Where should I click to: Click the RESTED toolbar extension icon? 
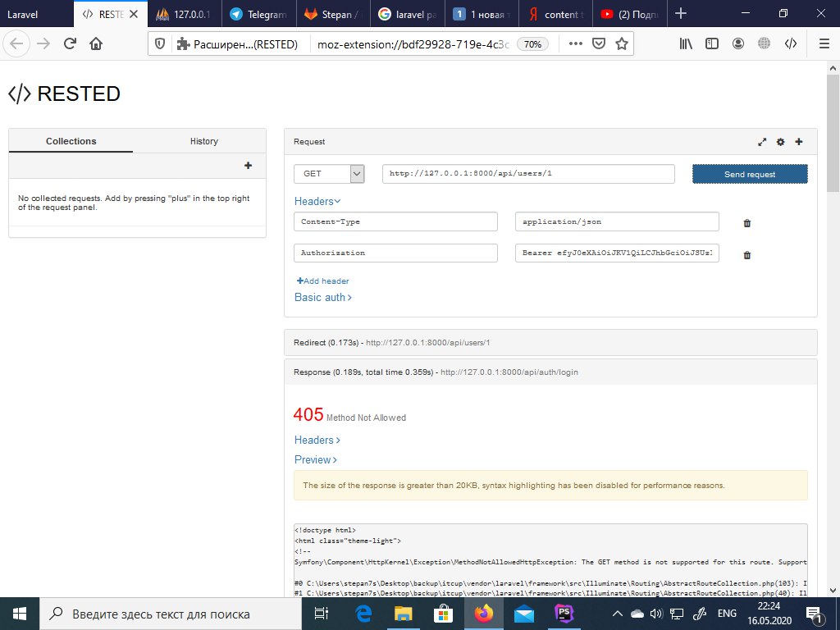pyautogui.click(x=791, y=44)
